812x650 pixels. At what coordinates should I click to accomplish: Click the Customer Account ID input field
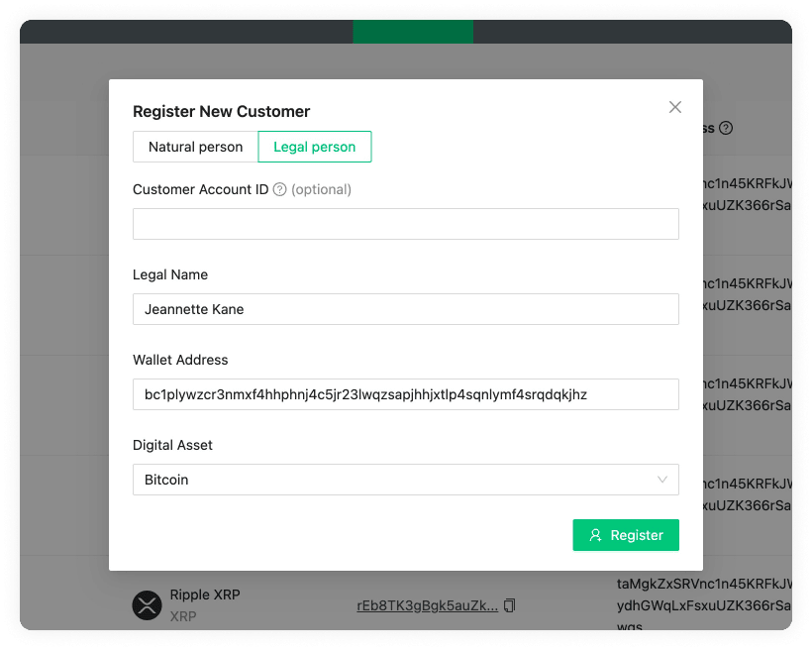(405, 224)
